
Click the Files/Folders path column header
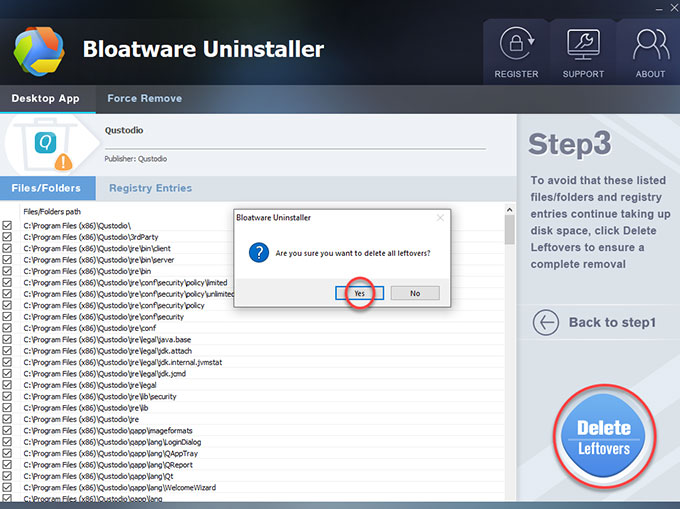(52, 212)
